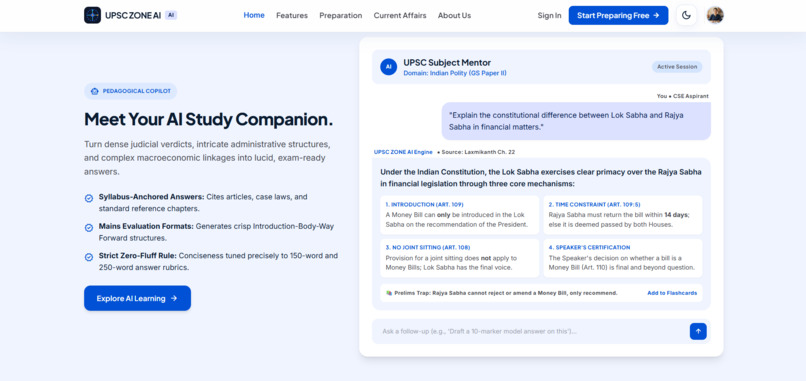Click the UPSC ZONE AI logo icon
806x381 pixels.
(x=93, y=15)
